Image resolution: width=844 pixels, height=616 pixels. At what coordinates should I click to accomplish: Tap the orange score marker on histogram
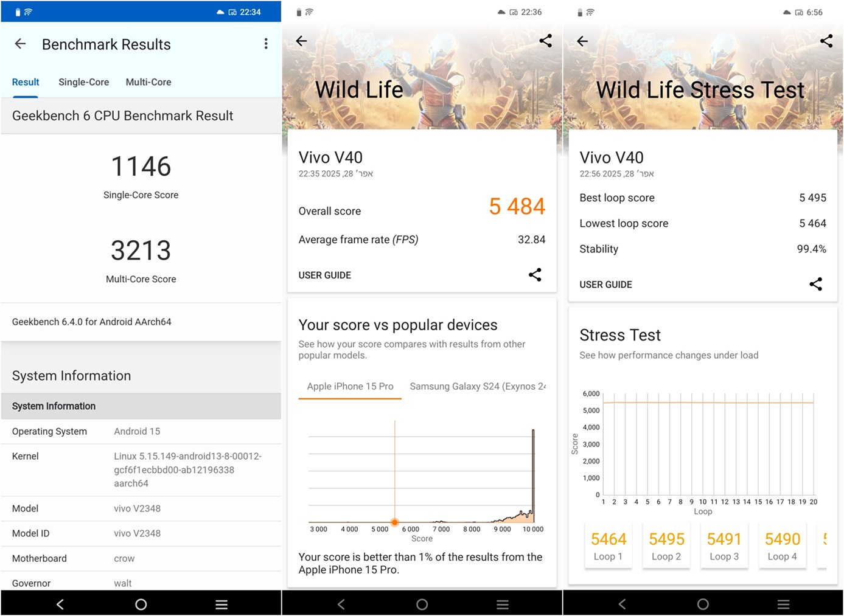click(x=395, y=522)
